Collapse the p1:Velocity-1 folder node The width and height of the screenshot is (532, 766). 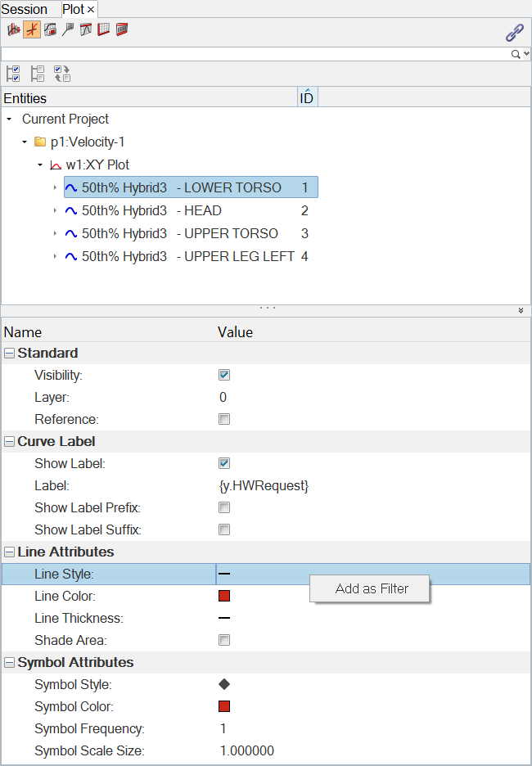[25, 142]
